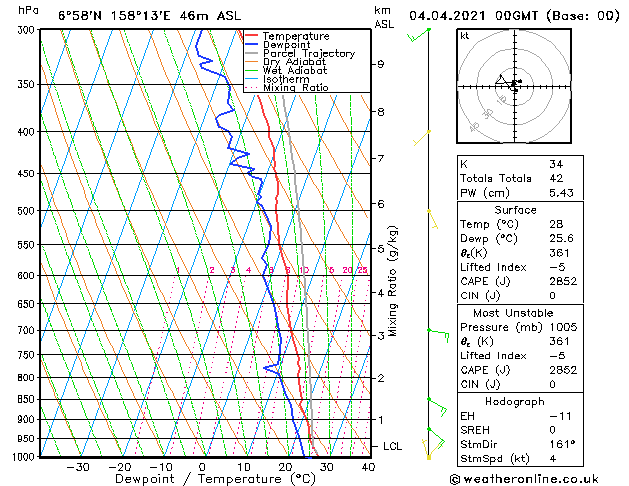The width and height of the screenshot is (629, 486).
Task: Click the weatheronline.co.uk copyright link
Action: tap(524, 479)
